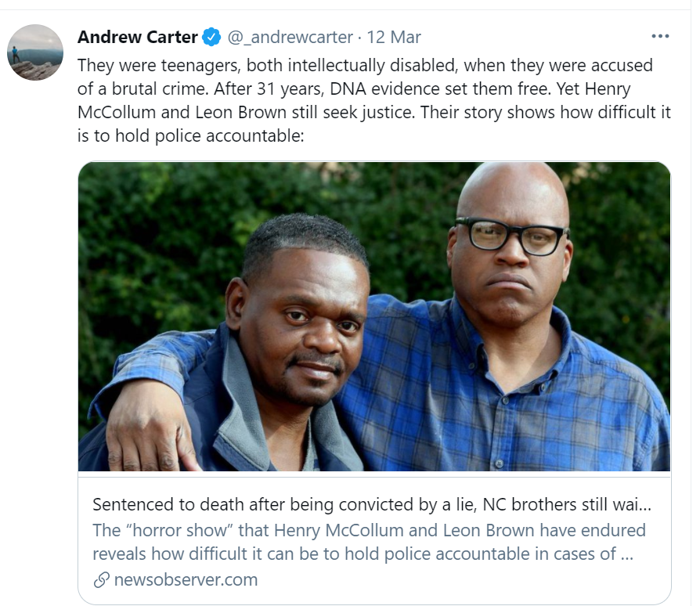The image size is (700, 606).
Task: Open headline "Sentenced to death after being convicted"
Action: click(x=372, y=505)
